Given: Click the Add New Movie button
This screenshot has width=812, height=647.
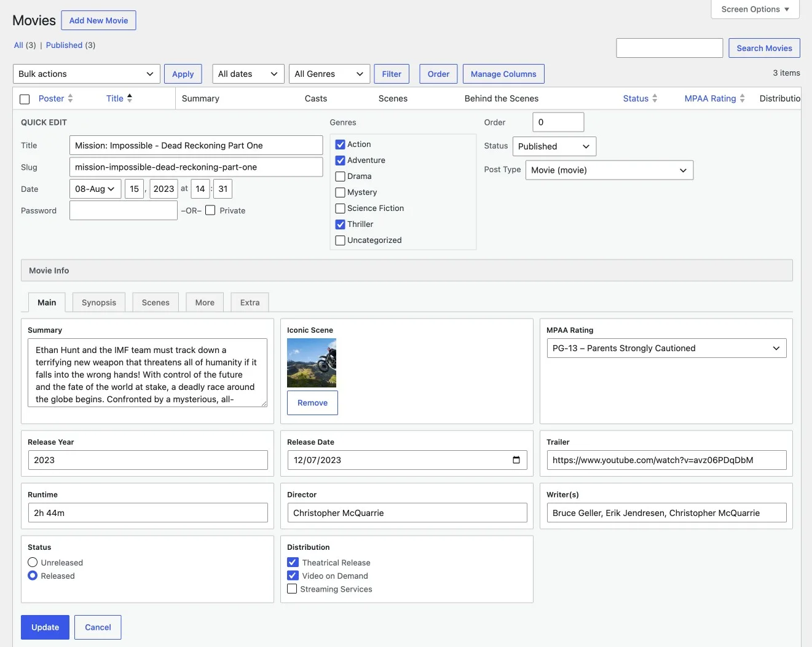Looking at the screenshot, I should [98, 20].
